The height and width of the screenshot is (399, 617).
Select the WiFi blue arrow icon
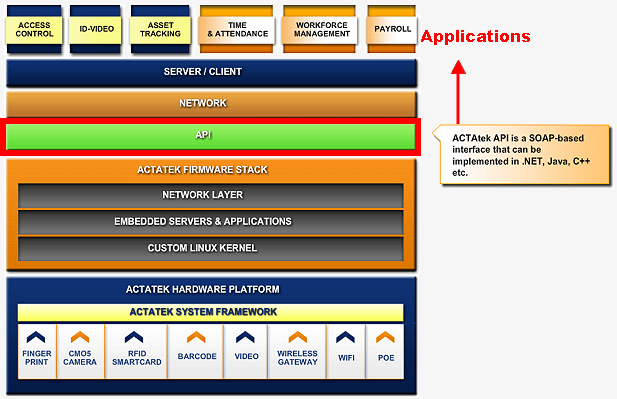point(345,337)
